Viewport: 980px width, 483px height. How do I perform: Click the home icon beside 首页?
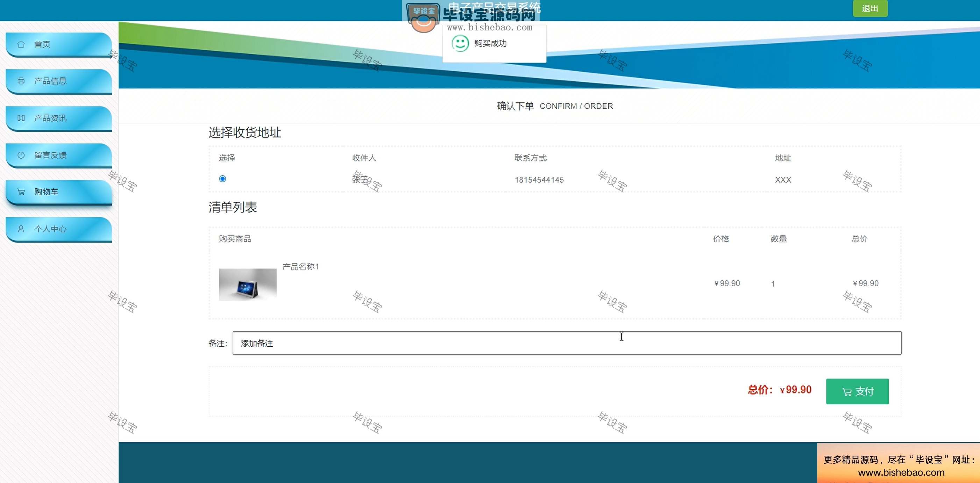[x=21, y=44]
